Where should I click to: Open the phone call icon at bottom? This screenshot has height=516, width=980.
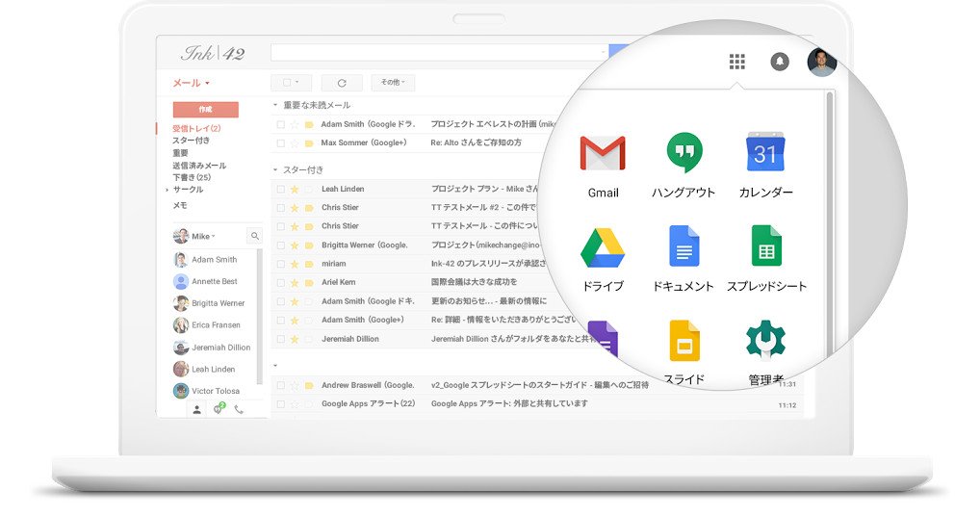coord(239,410)
